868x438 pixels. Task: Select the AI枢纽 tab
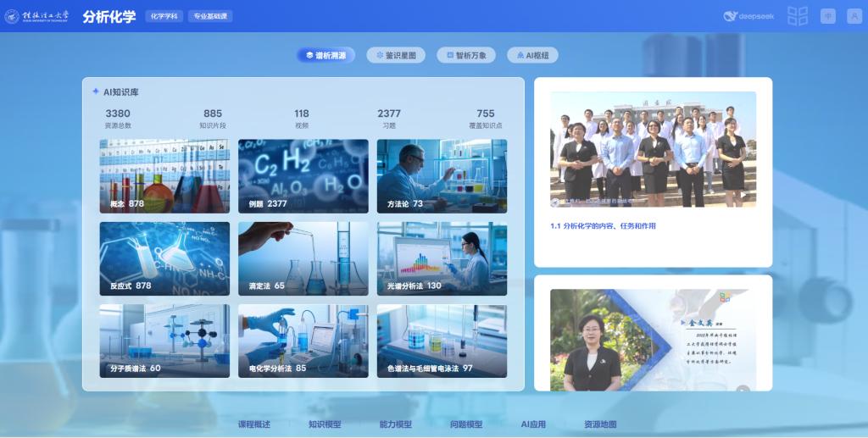click(532, 55)
